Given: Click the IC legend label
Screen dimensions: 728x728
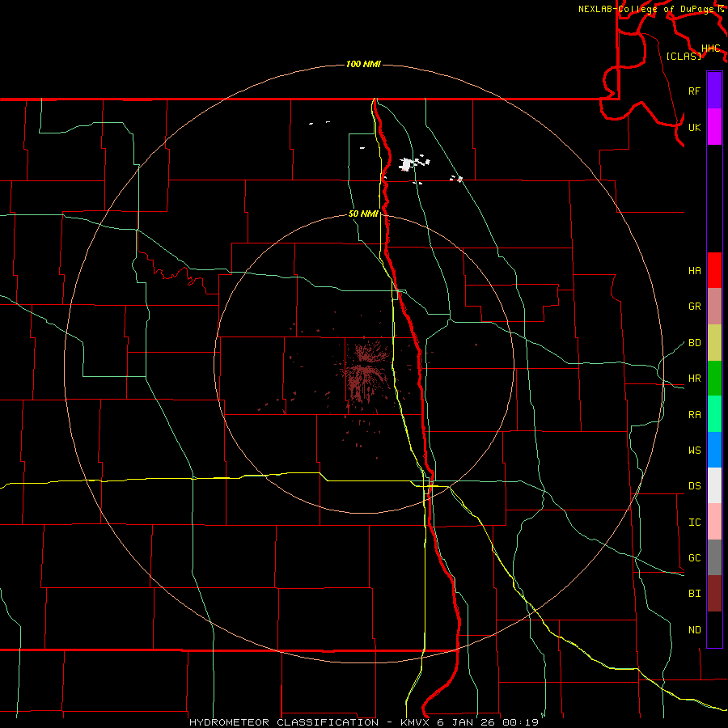Looking at the screenshot, I should [695, 523].
